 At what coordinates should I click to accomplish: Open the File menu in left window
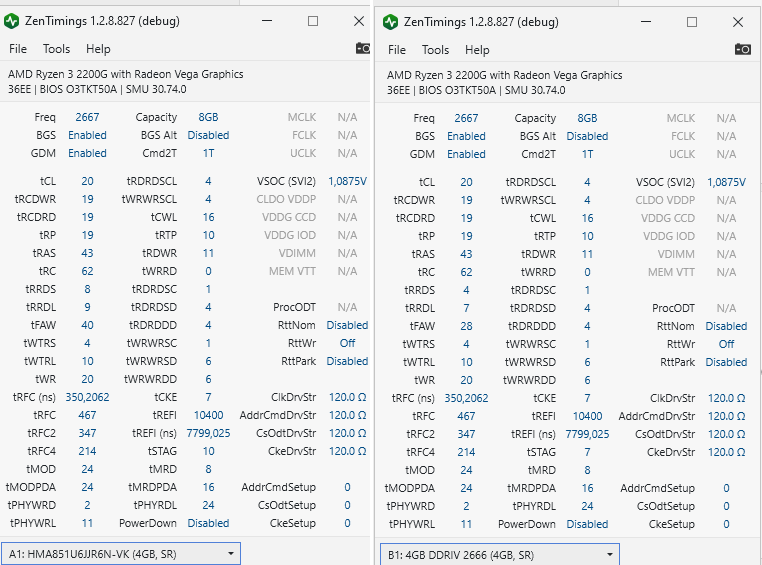point(18,49)
